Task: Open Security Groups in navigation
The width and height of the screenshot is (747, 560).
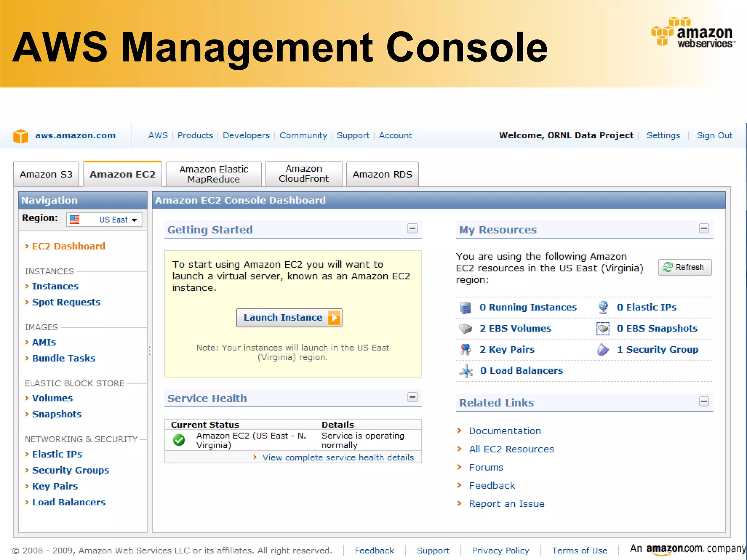Action: pos(71,470)
